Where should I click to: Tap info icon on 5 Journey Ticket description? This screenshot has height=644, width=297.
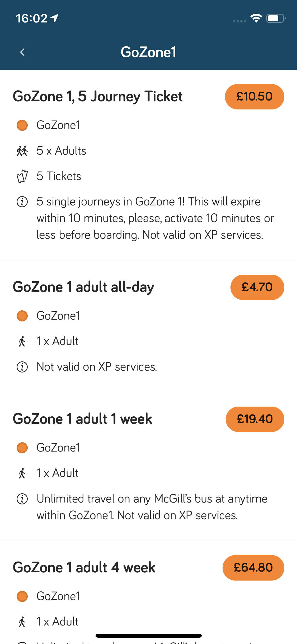[22, 202]
